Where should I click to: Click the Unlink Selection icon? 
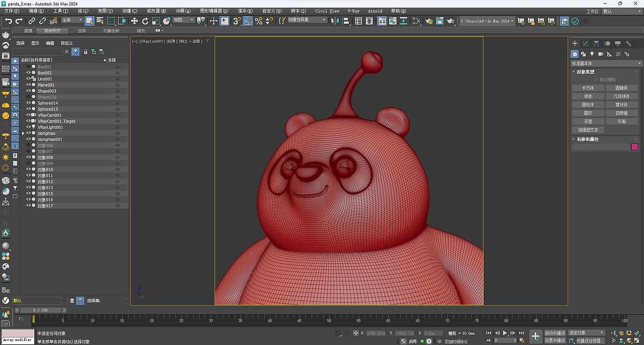click(42, 21)
